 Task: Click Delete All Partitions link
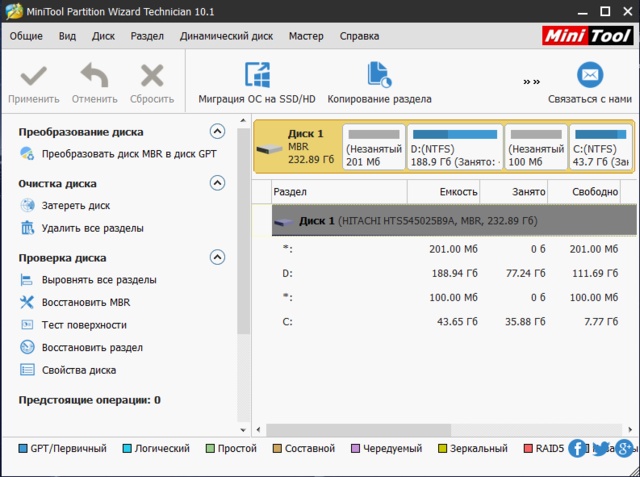[x=92, y=228]
